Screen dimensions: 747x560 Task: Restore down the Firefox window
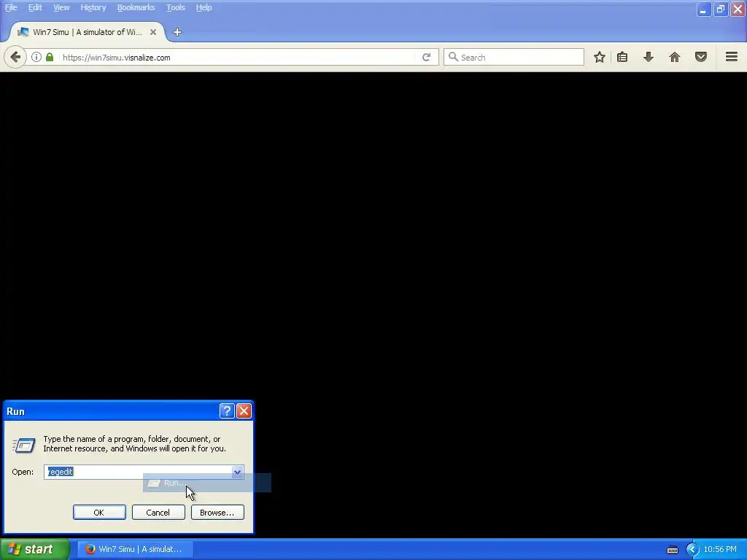coord(721,9)
